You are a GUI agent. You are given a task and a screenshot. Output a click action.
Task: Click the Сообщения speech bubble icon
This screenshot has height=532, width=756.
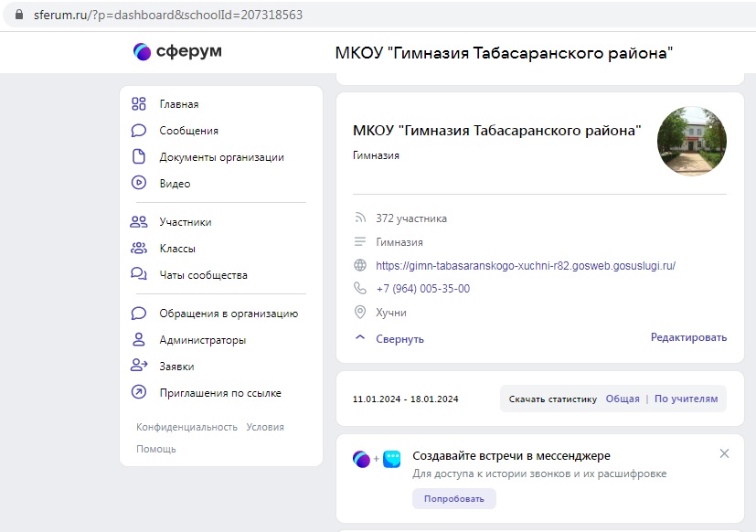[x=139, y=130]
